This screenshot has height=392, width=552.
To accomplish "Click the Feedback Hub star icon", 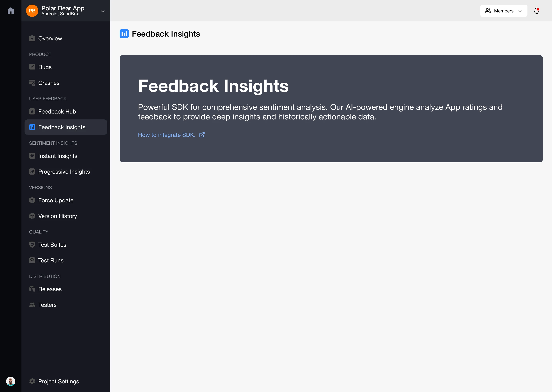I will [x=32, y=112].
